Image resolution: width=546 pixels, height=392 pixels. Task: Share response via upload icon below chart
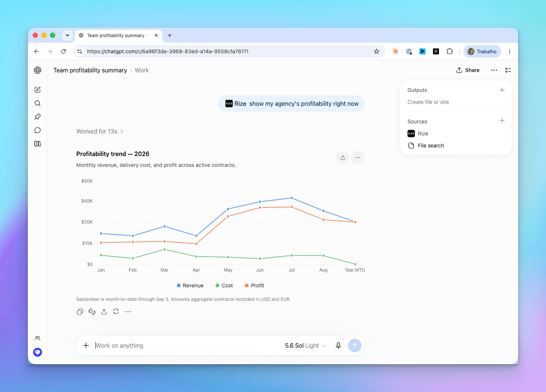104,312
